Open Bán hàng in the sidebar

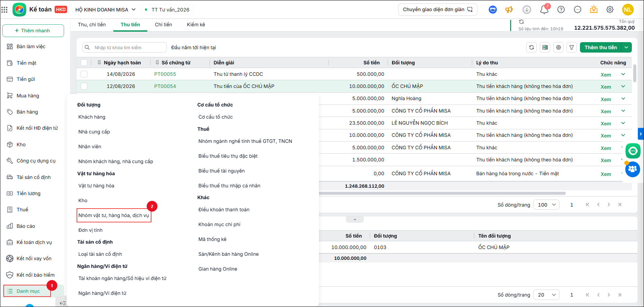27,112
